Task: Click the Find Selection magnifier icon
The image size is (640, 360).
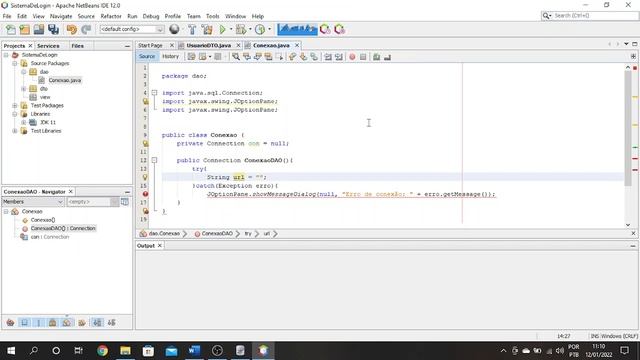Action: pyautogui.click(x=236, y=57)
